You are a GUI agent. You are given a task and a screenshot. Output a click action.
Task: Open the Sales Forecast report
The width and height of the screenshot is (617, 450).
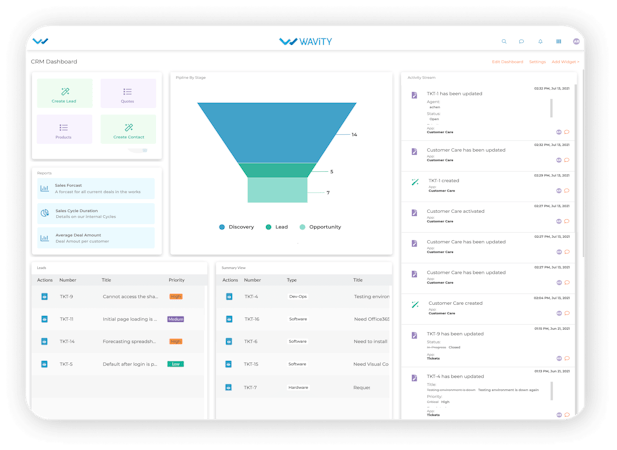click(96, 188)
